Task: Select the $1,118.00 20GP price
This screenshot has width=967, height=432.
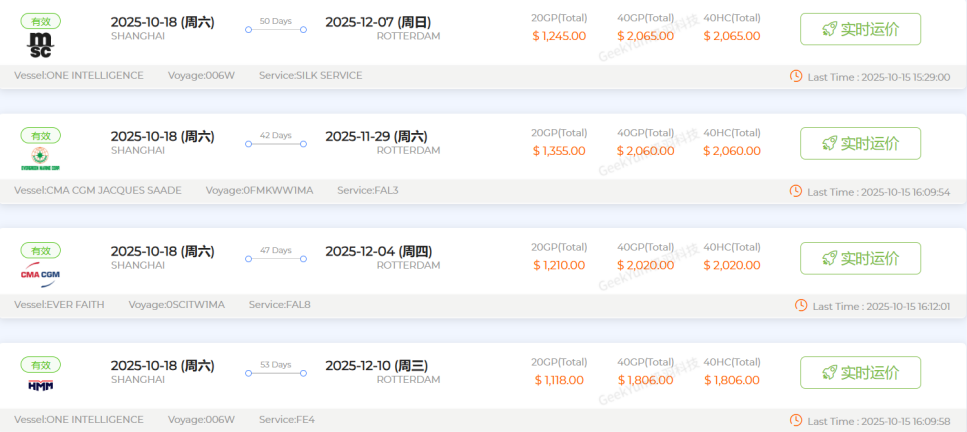Action: click(559, 380)
